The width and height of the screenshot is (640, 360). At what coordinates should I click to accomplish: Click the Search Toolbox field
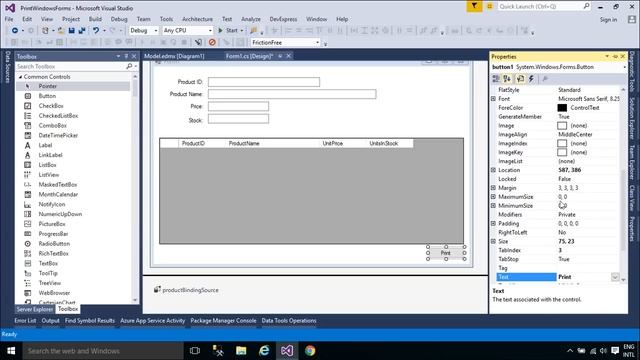point(71,66)
